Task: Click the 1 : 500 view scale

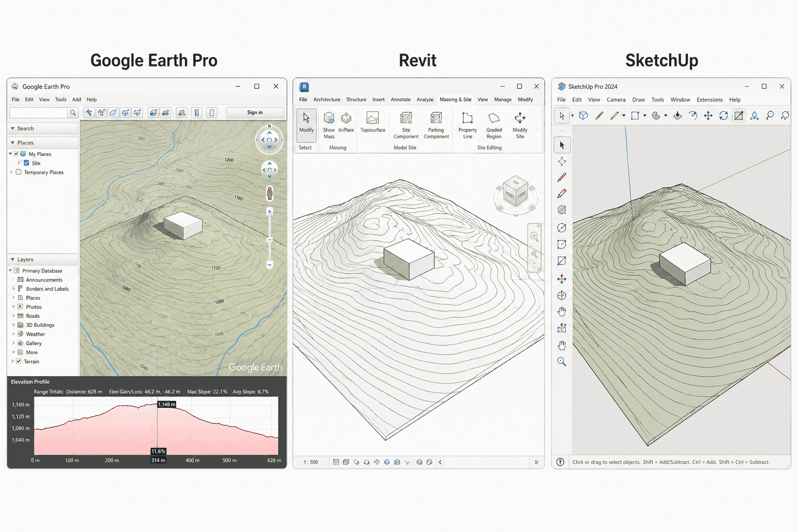Action: pyautogui.click(x=311, y=462)
